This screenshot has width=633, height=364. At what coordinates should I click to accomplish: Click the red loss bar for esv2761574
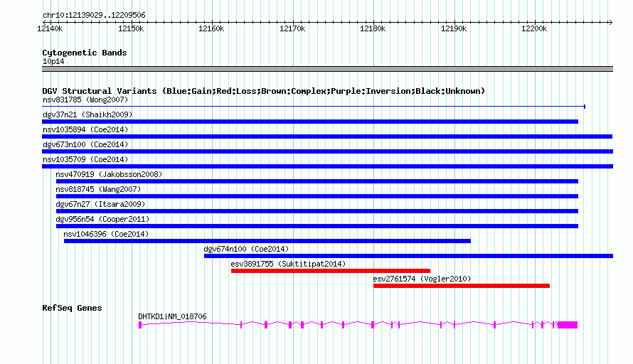tap(462, 286)
